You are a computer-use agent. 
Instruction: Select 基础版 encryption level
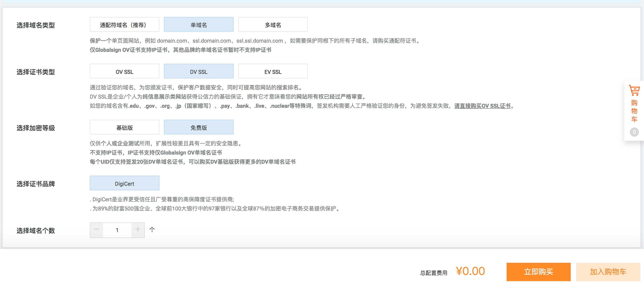coord(124,127)
